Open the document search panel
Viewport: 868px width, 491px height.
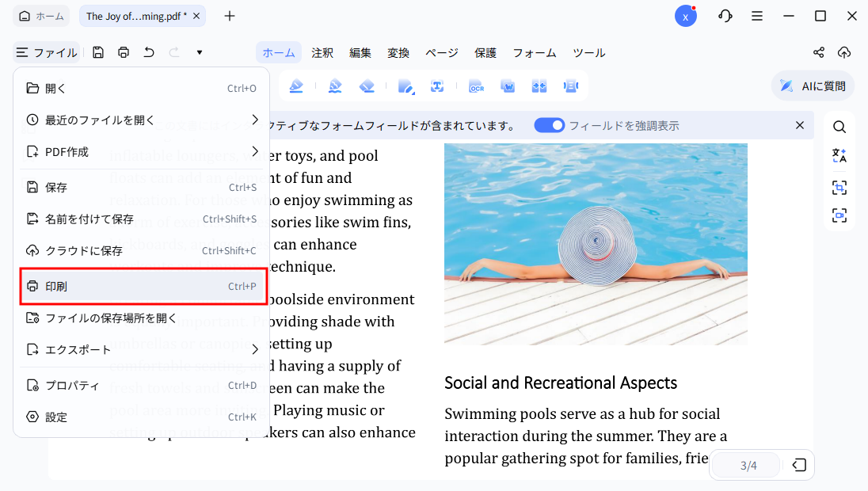pyautogui.click(x=839, y=127)
